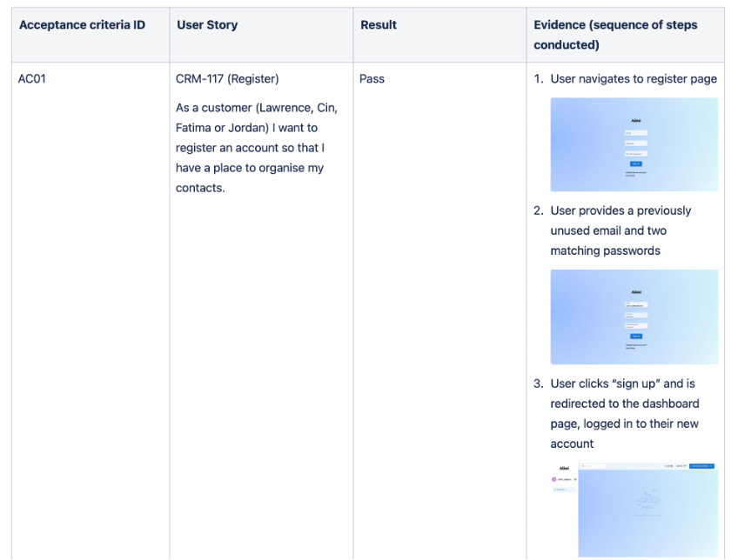
Task: Click the log in link below empty form
Action: 630,176
